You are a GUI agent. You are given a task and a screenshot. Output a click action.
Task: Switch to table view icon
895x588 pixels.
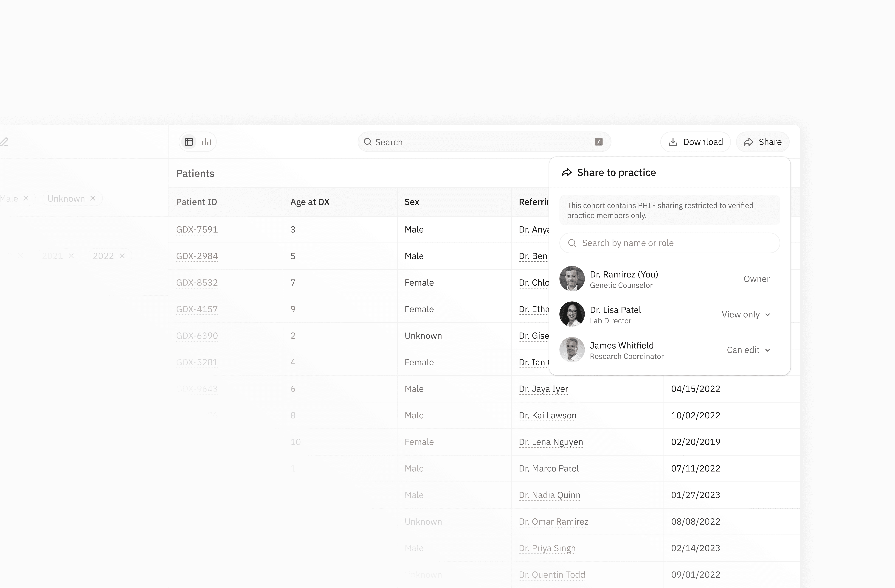189,142
